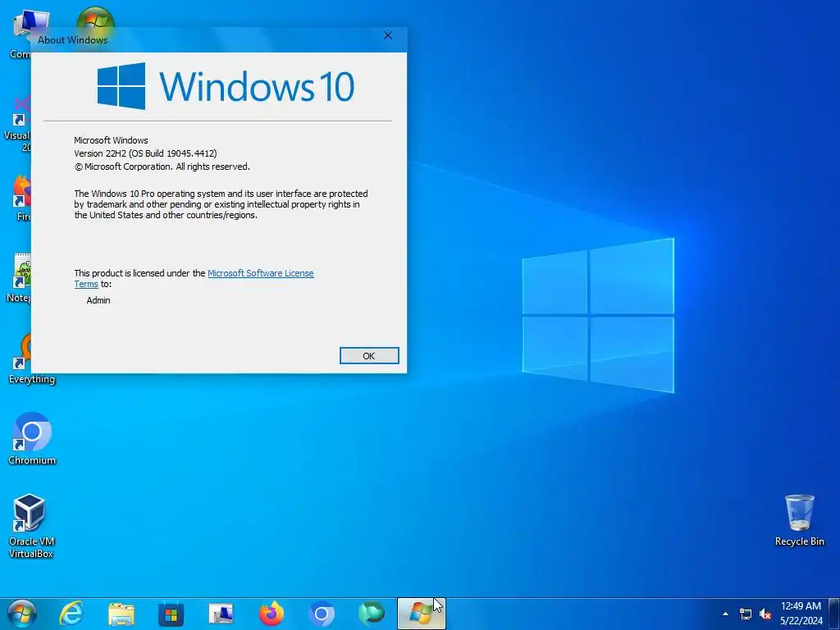This screenshot has height=630, width=840.
Task: Open the computer monitor app pinned on taskbar
Action: 221,614
